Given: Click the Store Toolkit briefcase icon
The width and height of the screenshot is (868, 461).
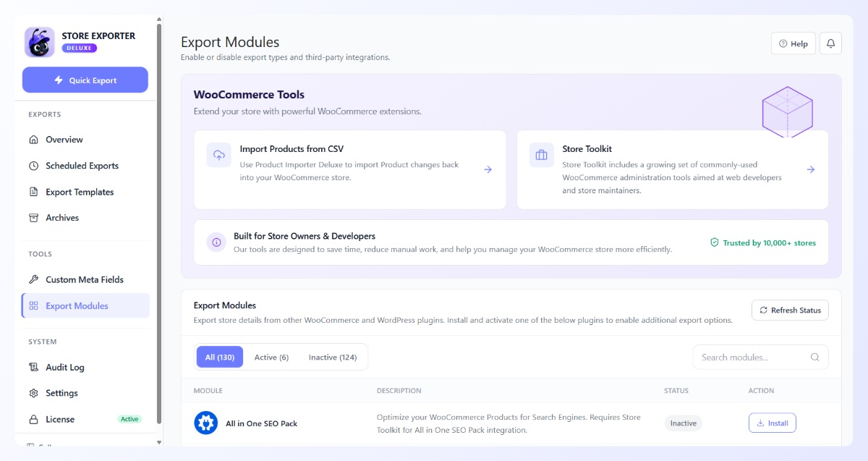Looking at the screenshot, I should click(x=542, y=155).
